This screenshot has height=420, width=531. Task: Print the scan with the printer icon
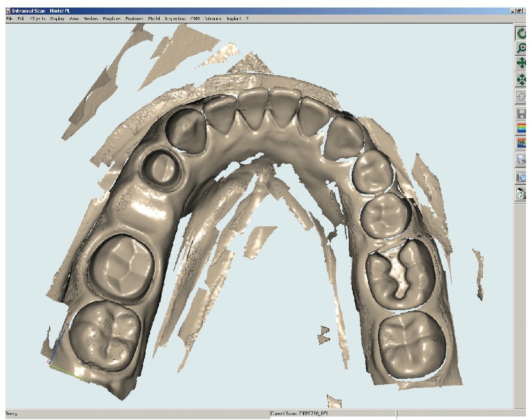522,160
